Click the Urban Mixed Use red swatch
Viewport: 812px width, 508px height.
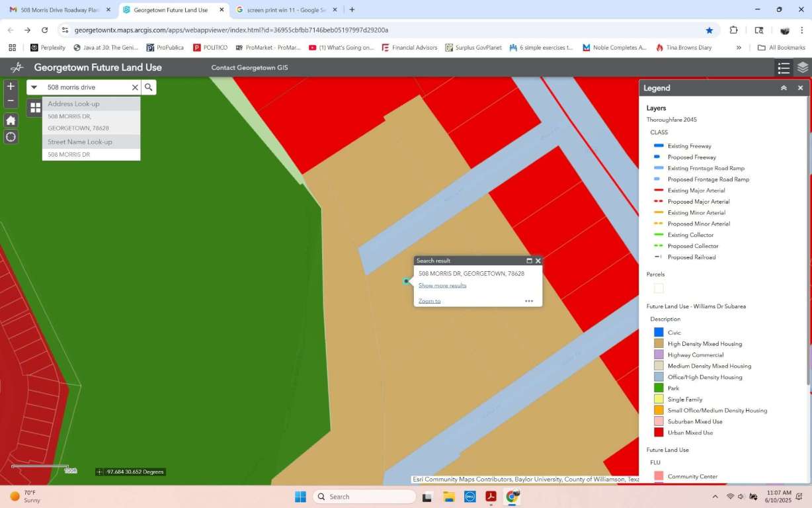pyautogui.click(x=659, y=433)
